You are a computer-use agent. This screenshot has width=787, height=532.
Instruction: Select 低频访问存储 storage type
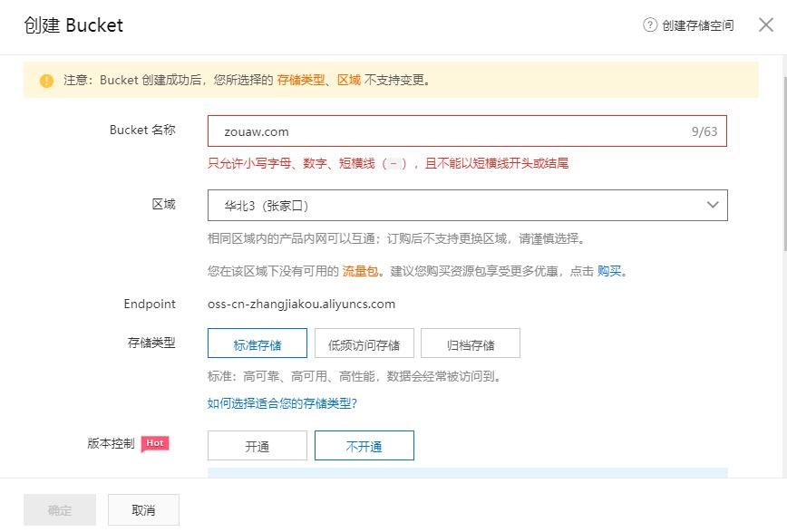364,344
